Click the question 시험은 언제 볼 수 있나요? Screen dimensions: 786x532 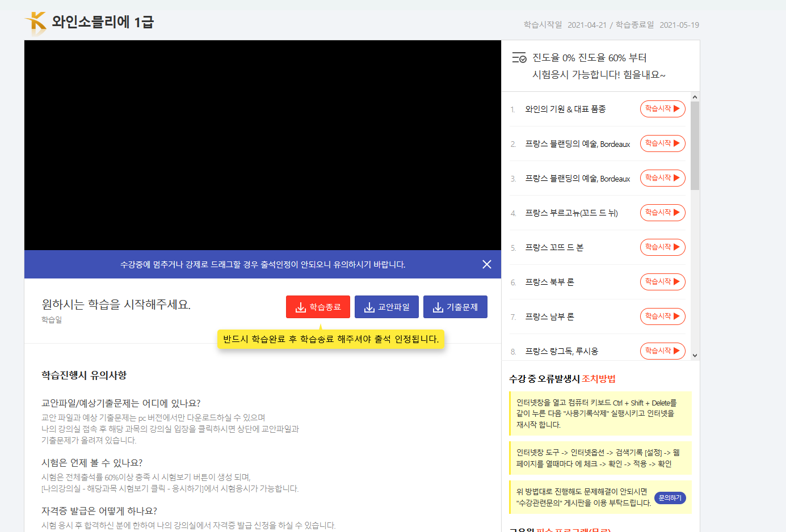[x=92, y=463]
